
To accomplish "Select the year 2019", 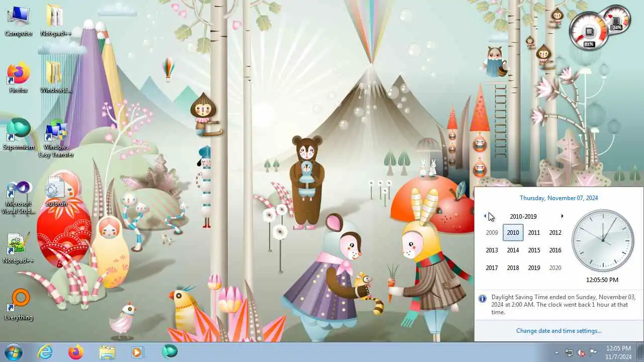I will [534, 268].
